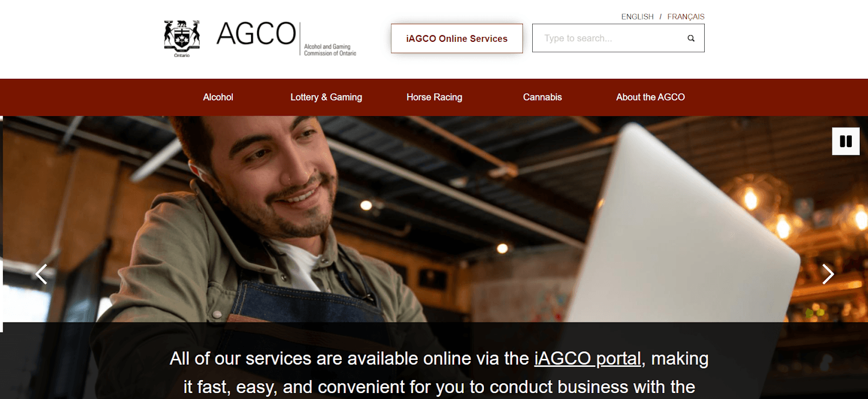Viewport: 868px width, 399px height.
Task: Open the Horse Racing menu
Action: pos(435,97)
